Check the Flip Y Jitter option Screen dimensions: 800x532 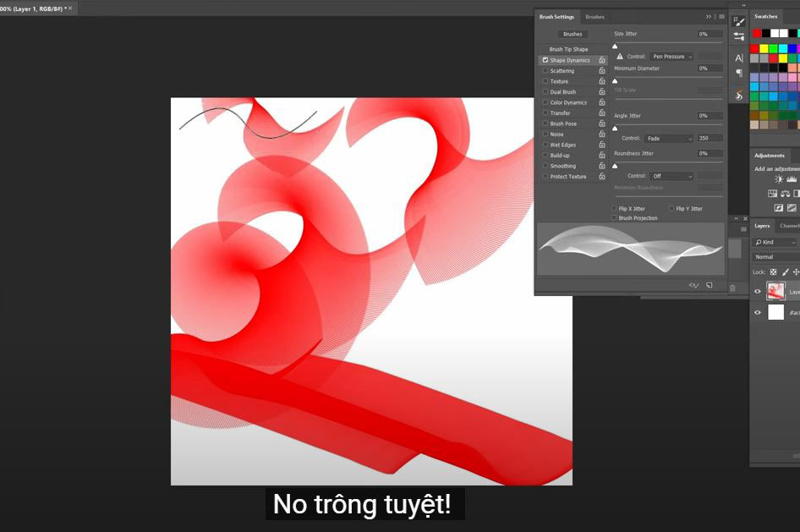671,209
